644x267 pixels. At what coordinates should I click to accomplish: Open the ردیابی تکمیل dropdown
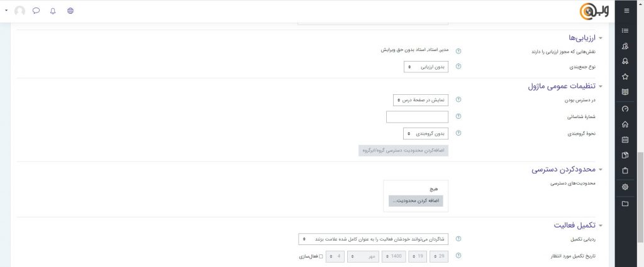pyautogui.click(x=374, y=239)
